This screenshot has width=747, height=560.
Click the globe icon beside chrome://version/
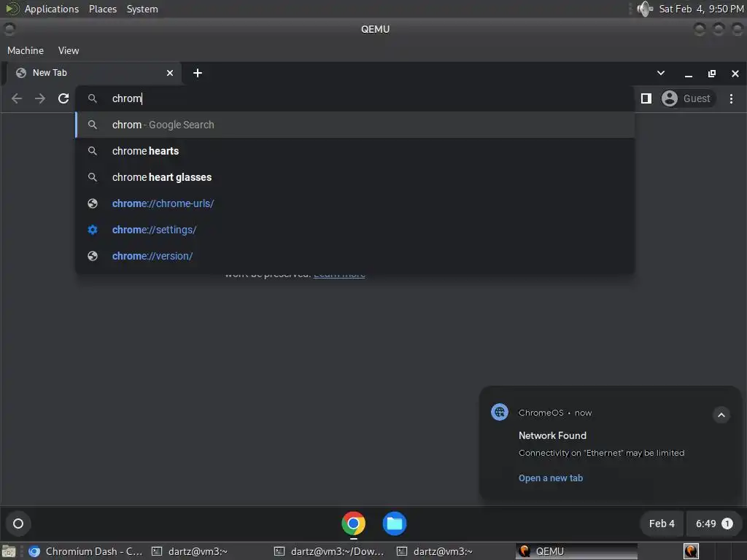(93, 256)
